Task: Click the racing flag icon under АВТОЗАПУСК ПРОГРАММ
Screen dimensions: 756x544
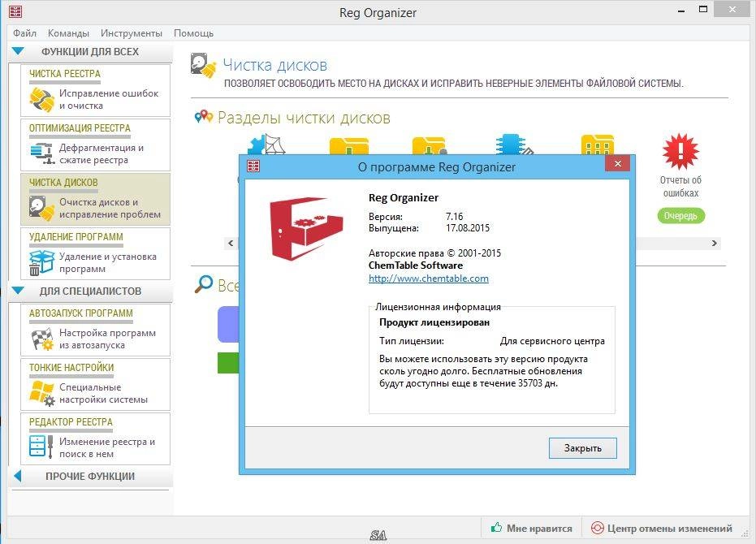Action: [42, 339]
